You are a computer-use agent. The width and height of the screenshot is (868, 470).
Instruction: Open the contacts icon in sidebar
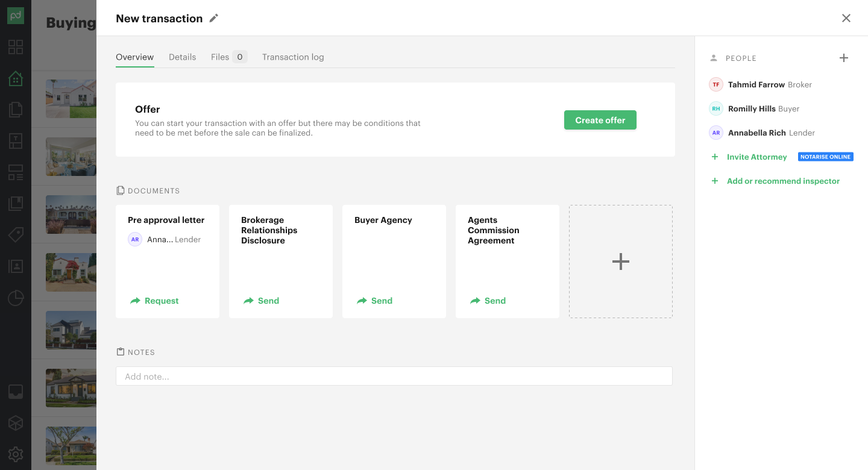(x=16, y=266)
